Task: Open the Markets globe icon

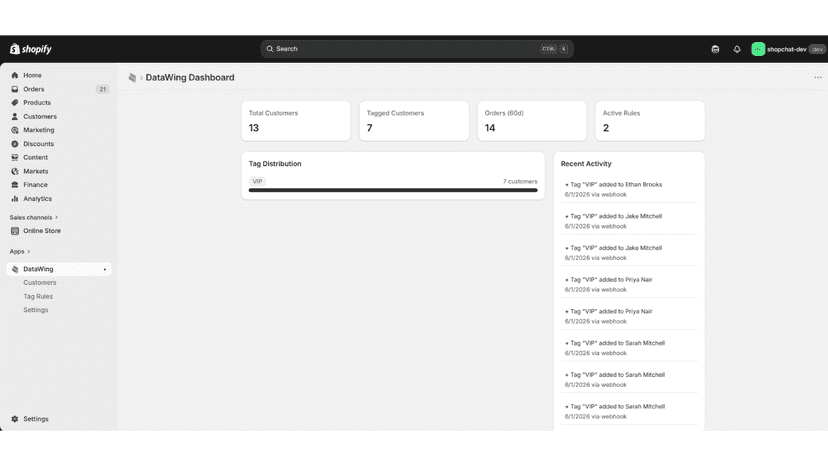Action: pos(15,171)
